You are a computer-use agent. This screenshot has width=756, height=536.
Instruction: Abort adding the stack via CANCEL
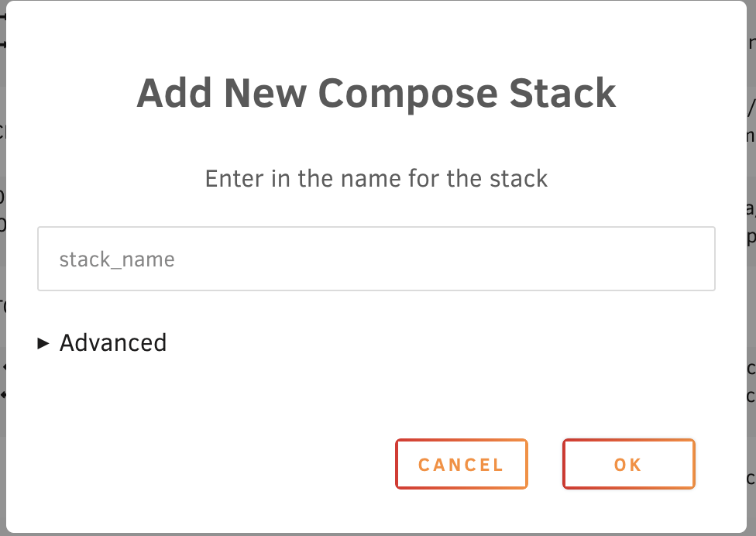[461, 465]
